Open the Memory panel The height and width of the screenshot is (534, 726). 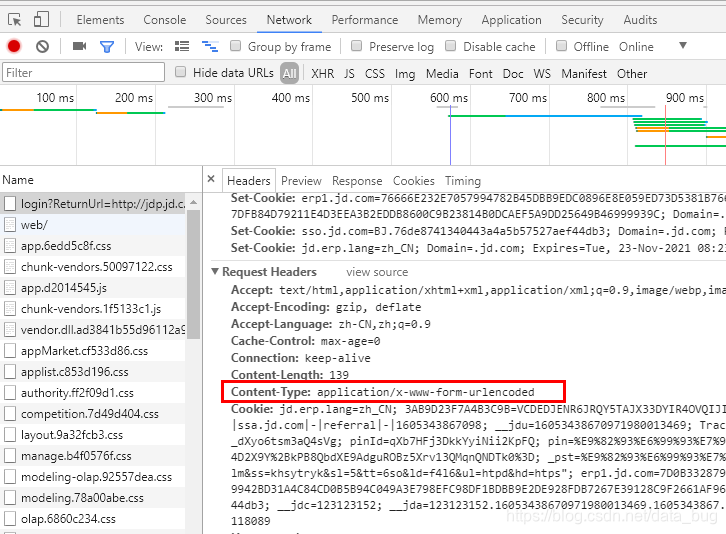pyautogui.click(x=440, y=20)
